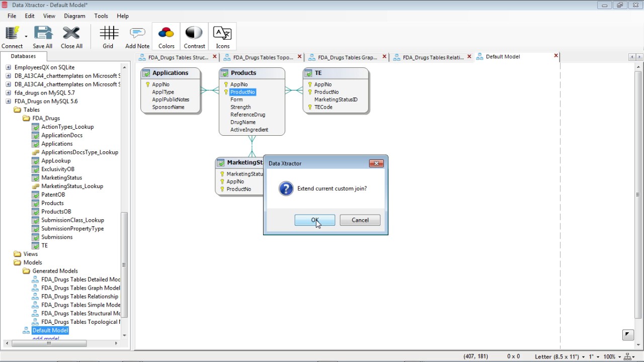Image resolution: width=644 pixels, height=362 pixels.
Task: Click the Tables folder icon in tree
Action: coord(18,110)
